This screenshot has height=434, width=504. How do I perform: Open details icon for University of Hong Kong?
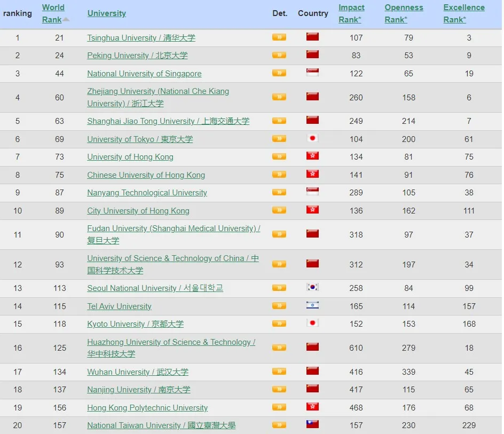[x=279, y=156]
